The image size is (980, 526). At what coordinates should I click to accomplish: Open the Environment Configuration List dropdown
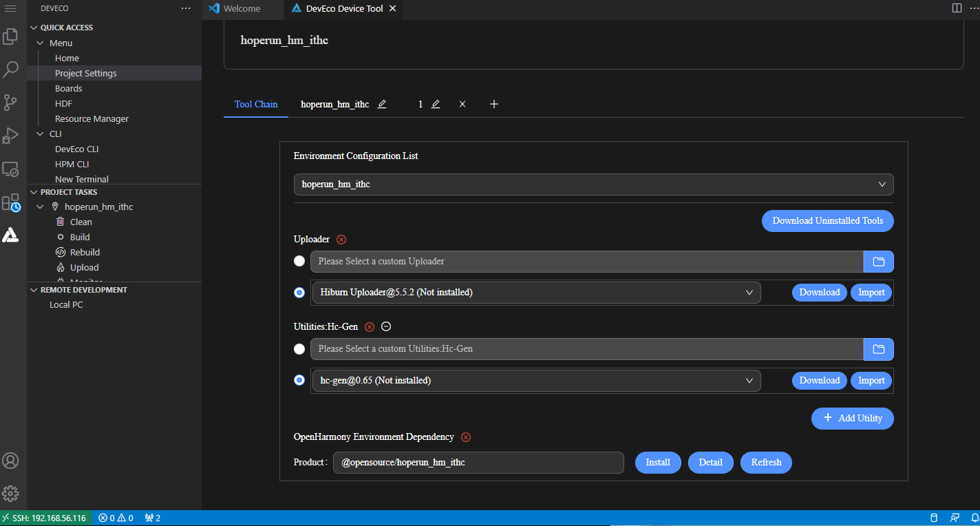[593, 185]
